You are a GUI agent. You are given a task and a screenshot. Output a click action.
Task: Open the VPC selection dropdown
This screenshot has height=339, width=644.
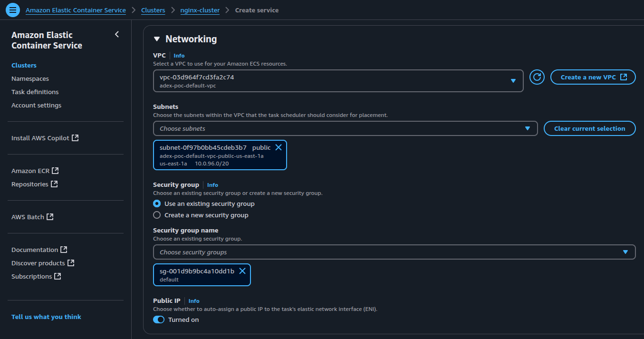[338, 81]
